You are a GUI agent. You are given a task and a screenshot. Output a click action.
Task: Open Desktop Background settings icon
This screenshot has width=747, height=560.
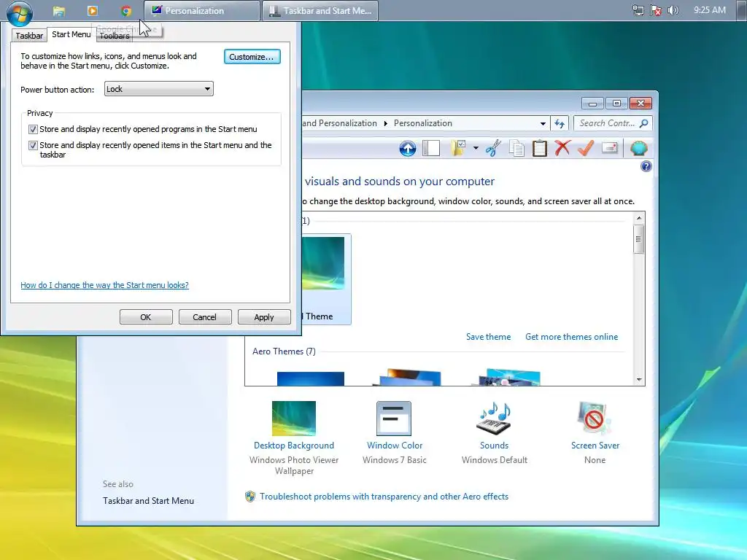coord(293,418)
